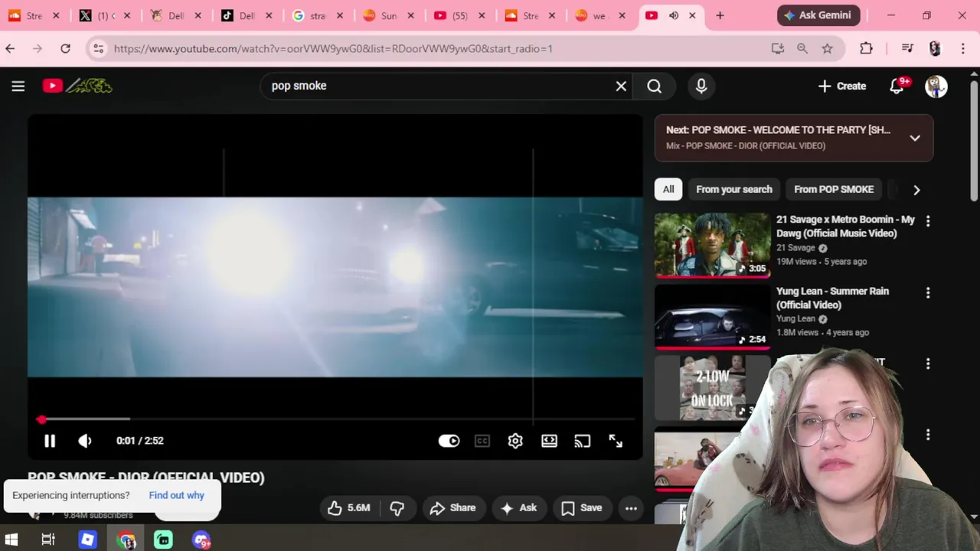Expand the Next mix playlist panel
This screenshot has width=980, height=551.
[915, 138]
